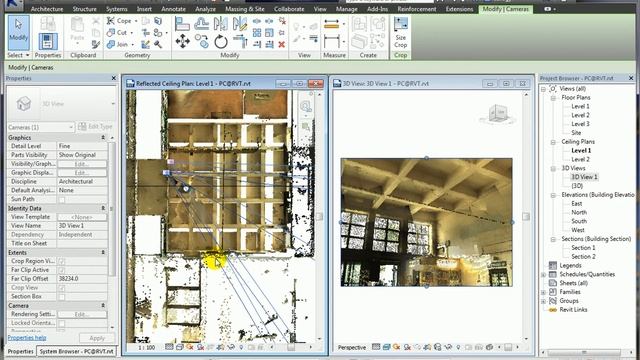Select the Move tool

(182, 41)
